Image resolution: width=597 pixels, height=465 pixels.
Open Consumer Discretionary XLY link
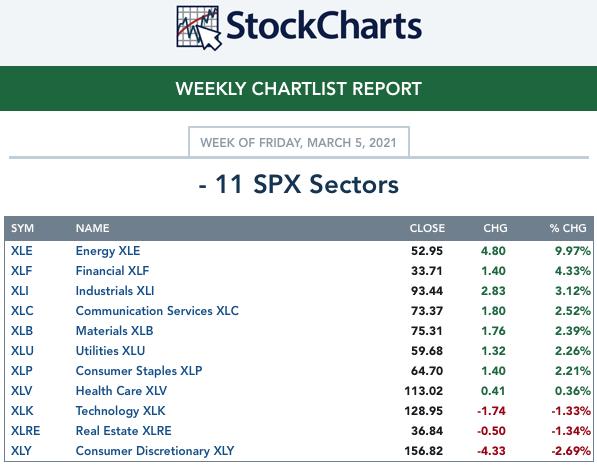point(155,451)
